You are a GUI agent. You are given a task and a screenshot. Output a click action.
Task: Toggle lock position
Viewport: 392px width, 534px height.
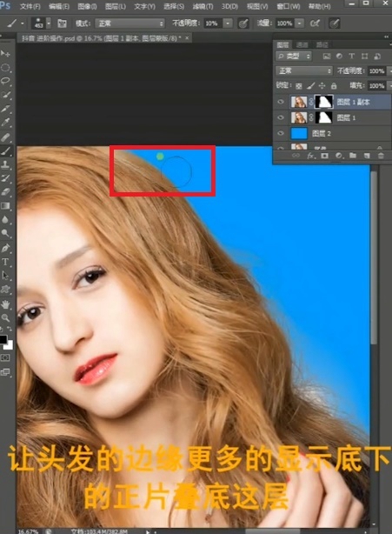pyautogui.click(x=322, y=85)
